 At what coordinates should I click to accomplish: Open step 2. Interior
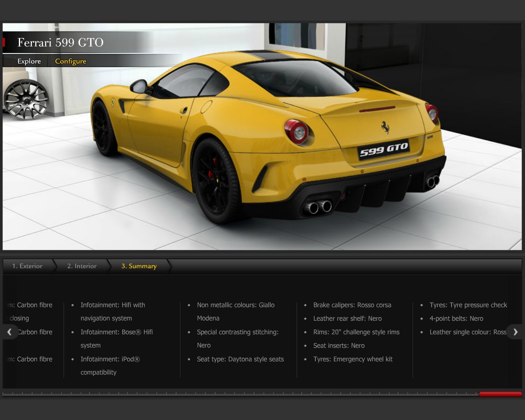82,266
